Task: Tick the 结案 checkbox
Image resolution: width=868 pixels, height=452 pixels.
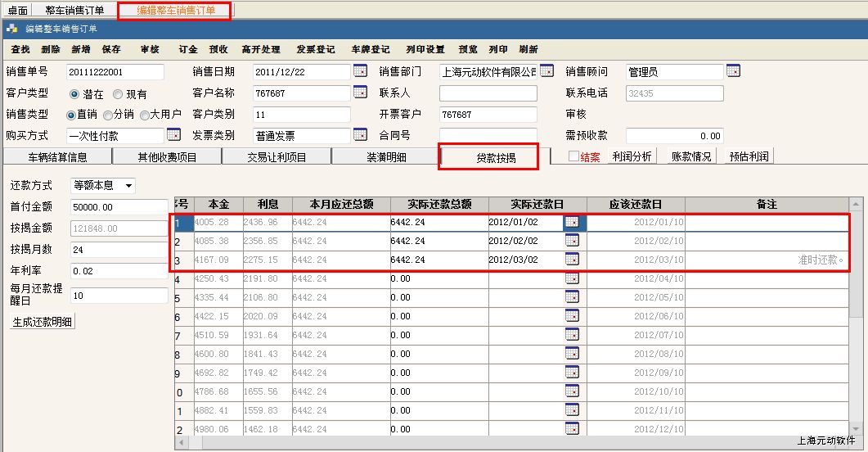Action: [574, 156]
